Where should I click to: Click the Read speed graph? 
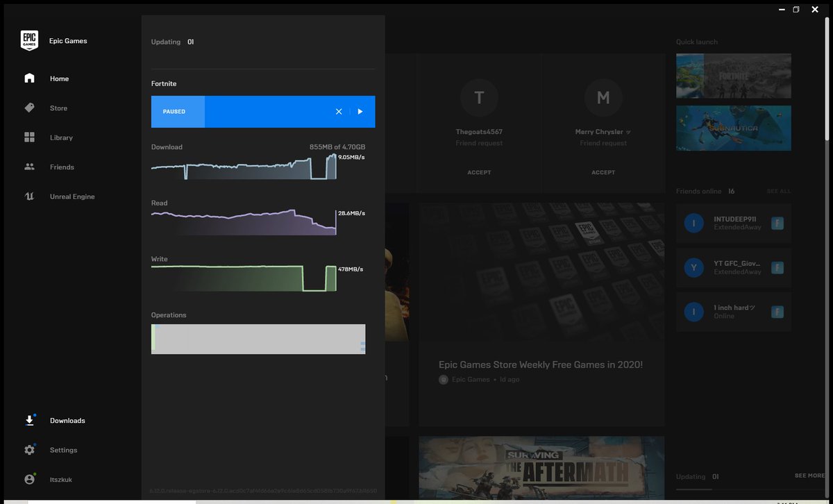tap(244, 222)
